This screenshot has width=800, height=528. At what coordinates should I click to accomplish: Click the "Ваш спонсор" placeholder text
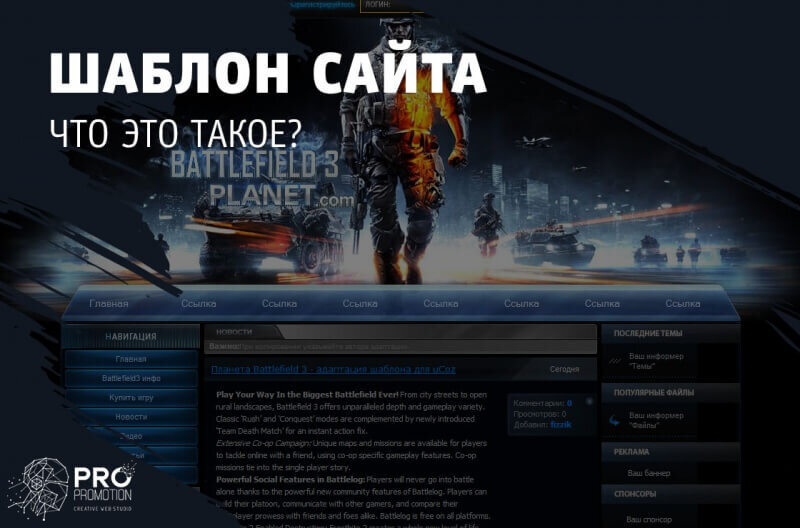(x=649, y=520)
